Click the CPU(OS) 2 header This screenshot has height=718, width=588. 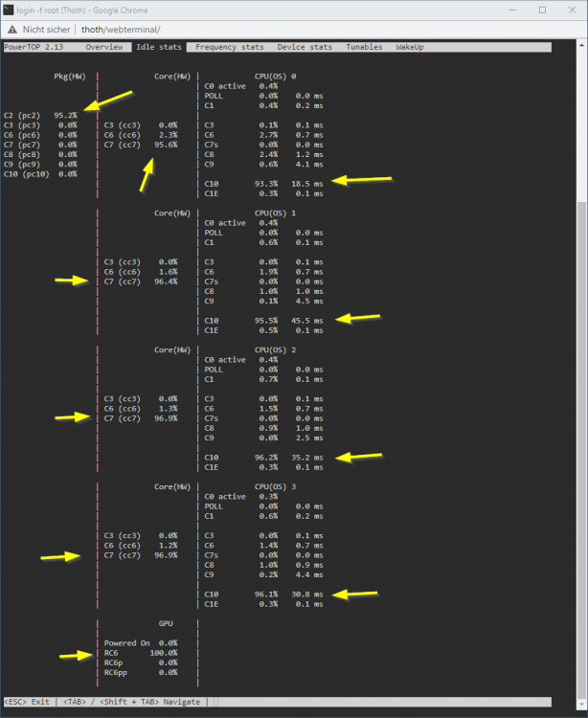coord(275,350)
